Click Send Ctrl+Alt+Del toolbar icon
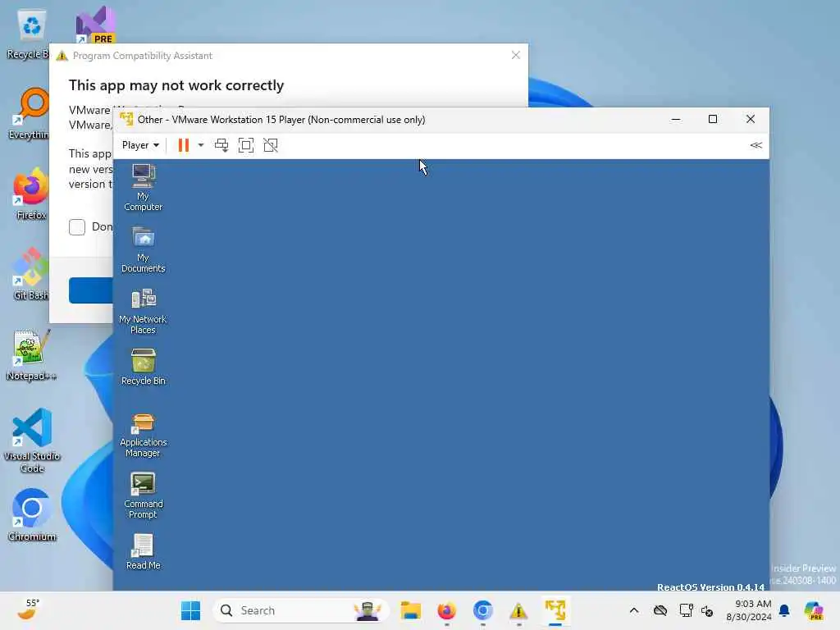The image size is (840, 630). [x=221, y=145]
